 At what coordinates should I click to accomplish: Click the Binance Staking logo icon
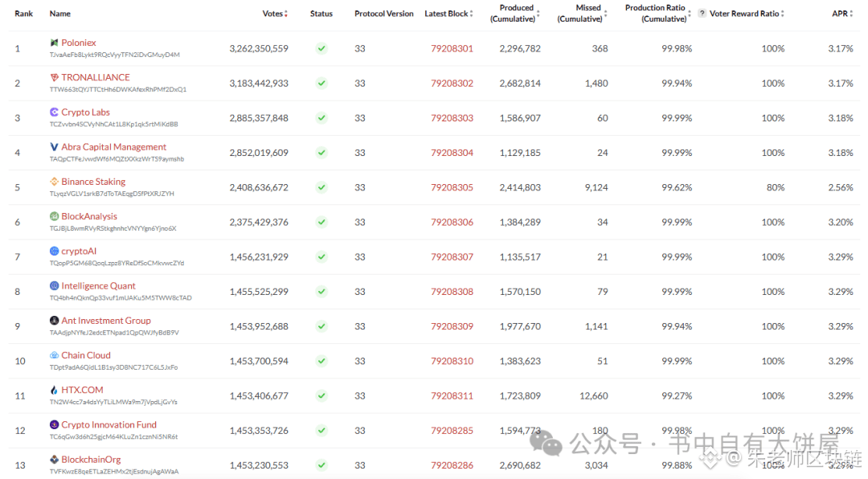point(54,182)
